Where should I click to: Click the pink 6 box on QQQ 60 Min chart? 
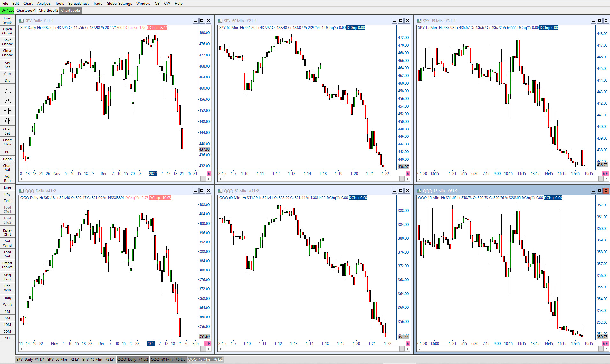408,343
